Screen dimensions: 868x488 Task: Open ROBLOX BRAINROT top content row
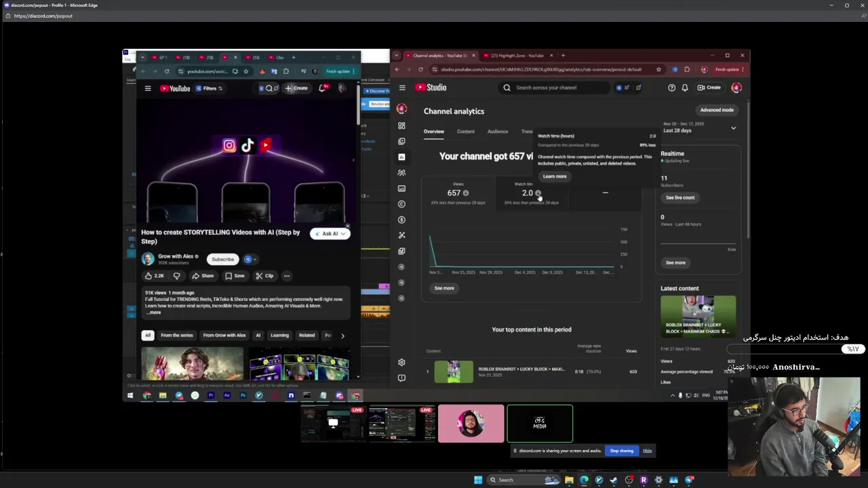(532, 371)
